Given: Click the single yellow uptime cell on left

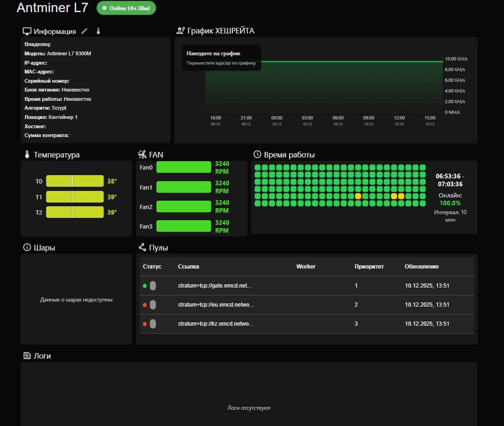Looking at the screenshot, I should pos(358,196).
